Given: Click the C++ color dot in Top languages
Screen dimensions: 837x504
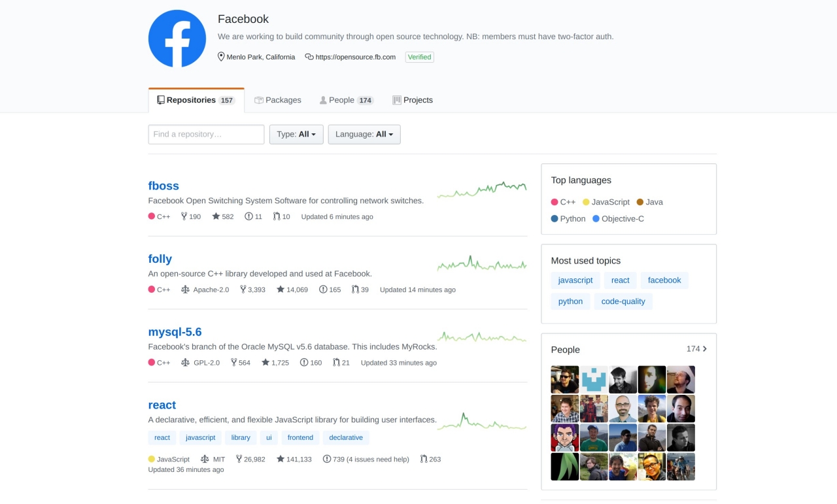Looking at the screenshot, I should pos(555,202).
